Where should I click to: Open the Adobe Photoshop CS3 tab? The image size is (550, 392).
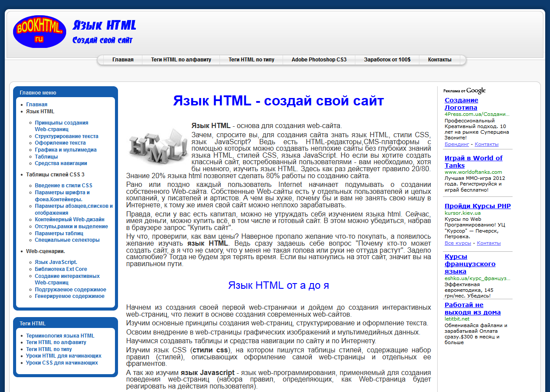click(319, 60)
